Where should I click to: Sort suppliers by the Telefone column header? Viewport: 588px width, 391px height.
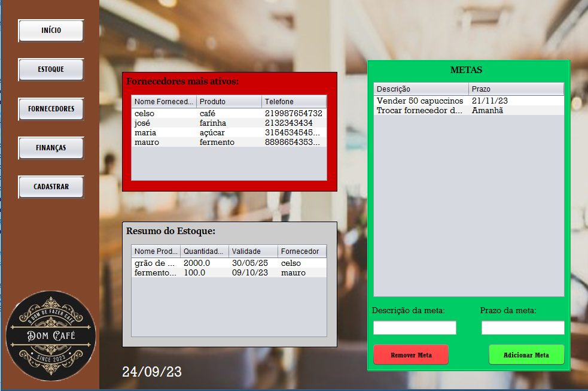point(294,101)
